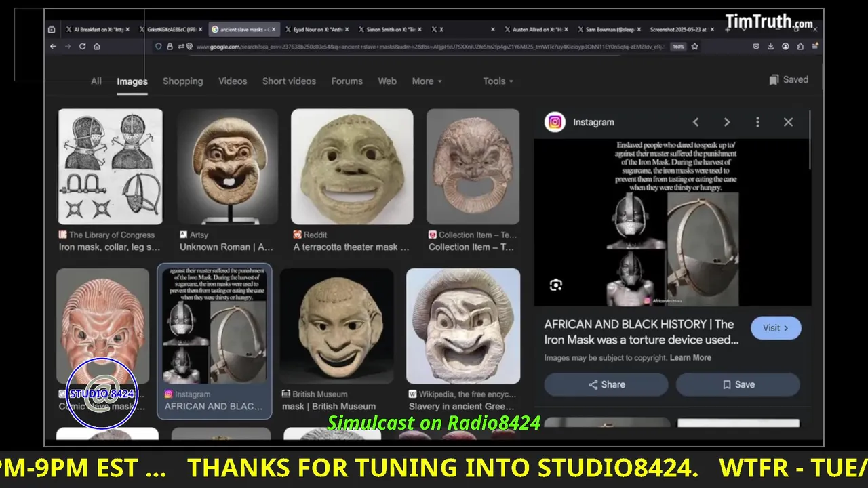Switch to the 'Screenshot 2025-05-23' browser tab

[x=682, y=29]
